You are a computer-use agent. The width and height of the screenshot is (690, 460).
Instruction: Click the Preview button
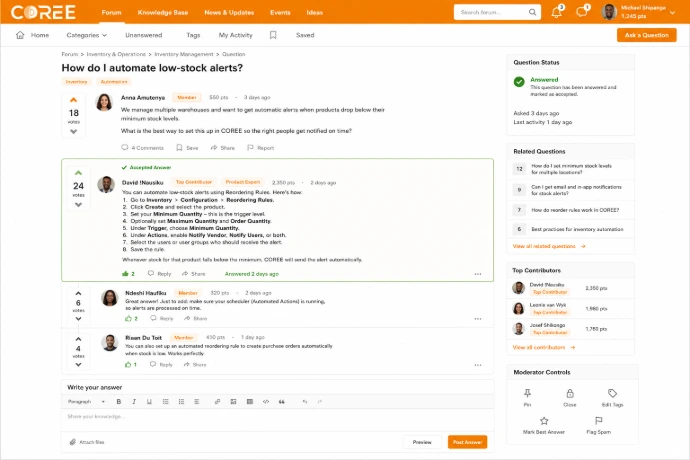click(x=422, y=442)
